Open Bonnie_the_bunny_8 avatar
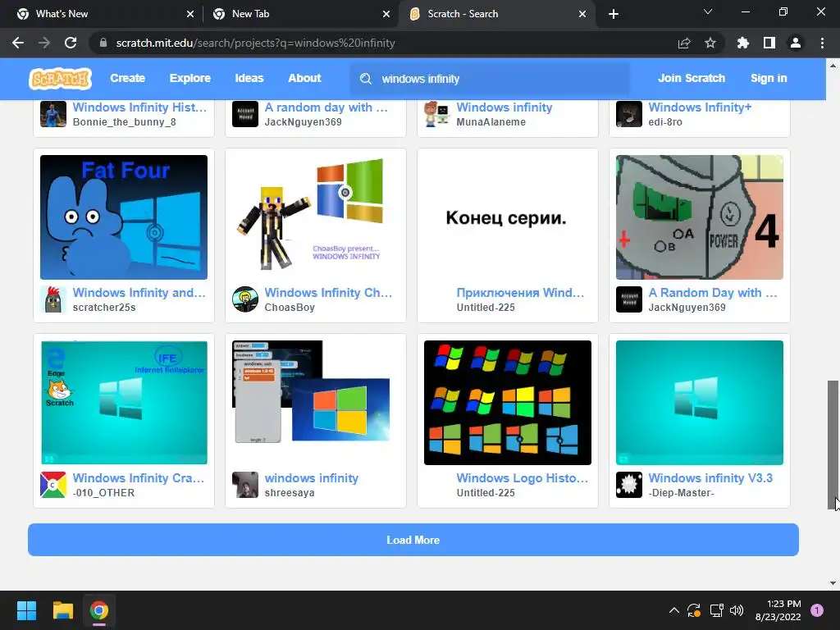Image resolution: width=840 pixels, height=630 pixels. [53, 113]
